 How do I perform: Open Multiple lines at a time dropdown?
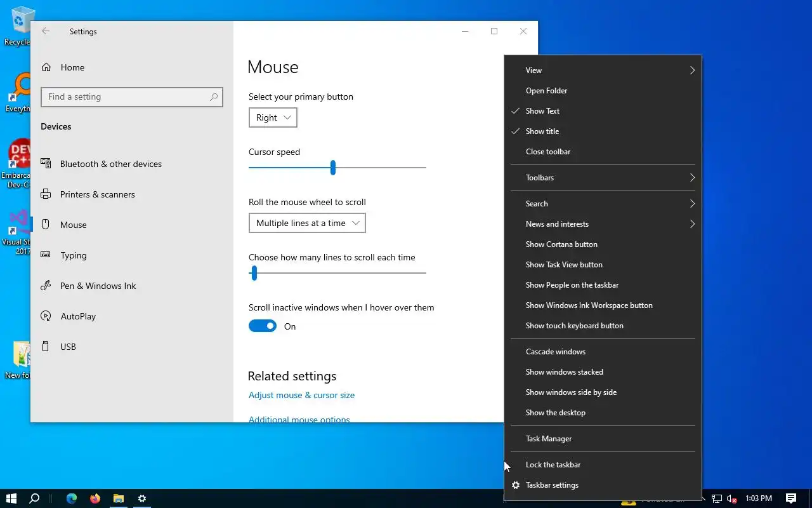(307, 223)
